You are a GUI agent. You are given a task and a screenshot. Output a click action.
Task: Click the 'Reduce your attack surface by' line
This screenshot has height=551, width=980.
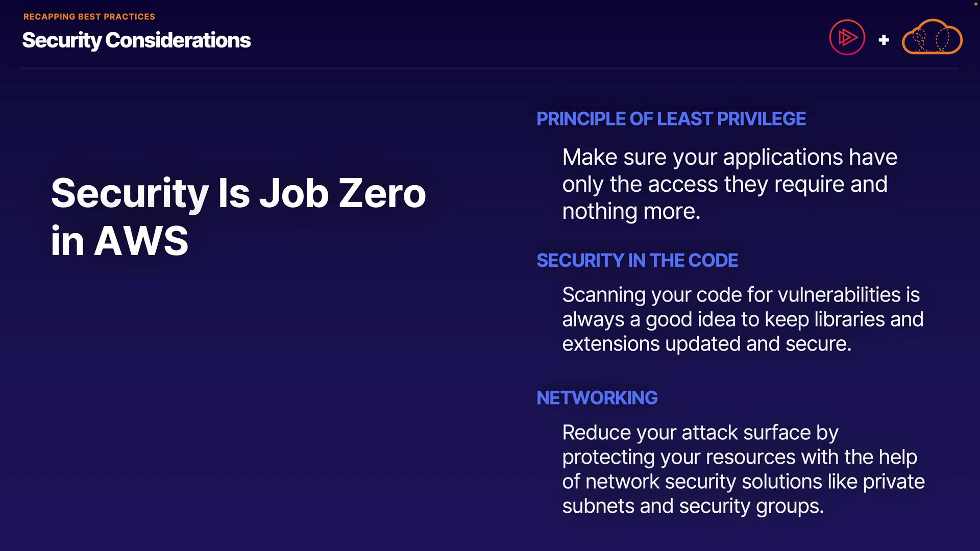[x=700, y=433]
